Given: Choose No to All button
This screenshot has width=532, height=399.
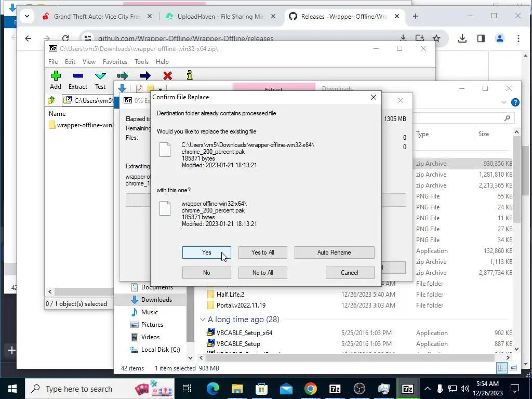Looking at the screenshot, I should click(x=262, y=273).
